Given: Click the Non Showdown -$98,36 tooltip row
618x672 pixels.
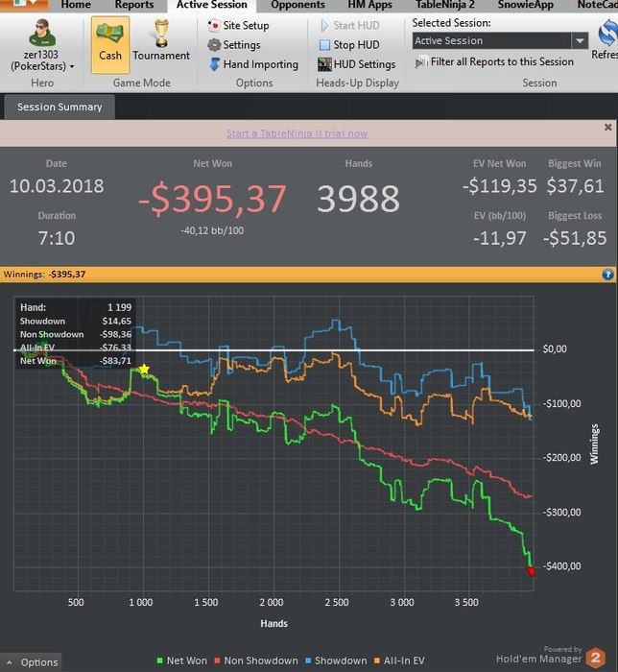Looking at the screenshot, I should (76, 334).
